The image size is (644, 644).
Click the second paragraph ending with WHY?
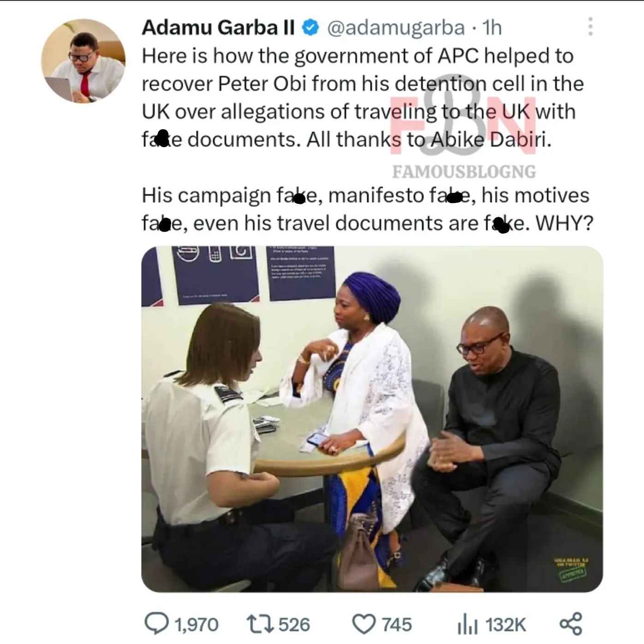click(367, 209)
